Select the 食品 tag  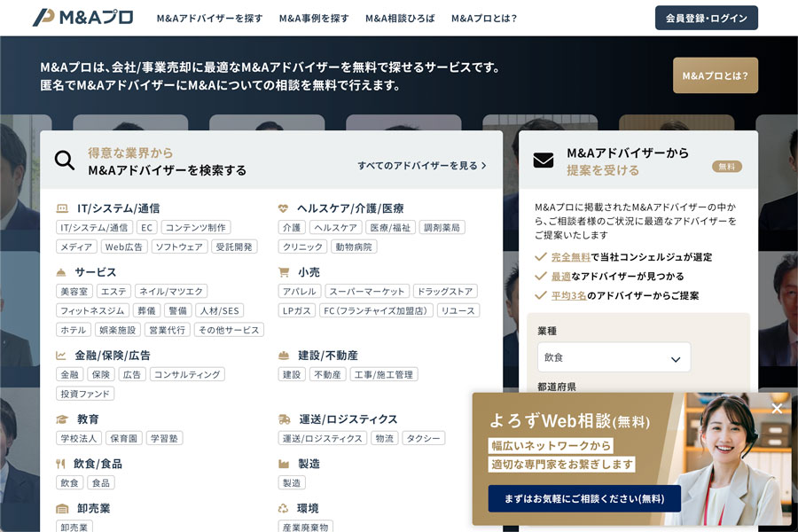101,482
